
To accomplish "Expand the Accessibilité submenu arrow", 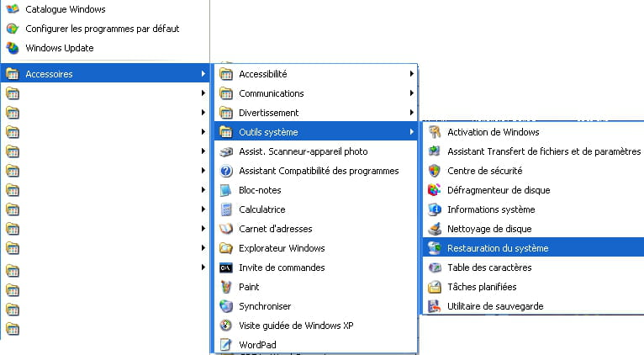I will [411, 74].
